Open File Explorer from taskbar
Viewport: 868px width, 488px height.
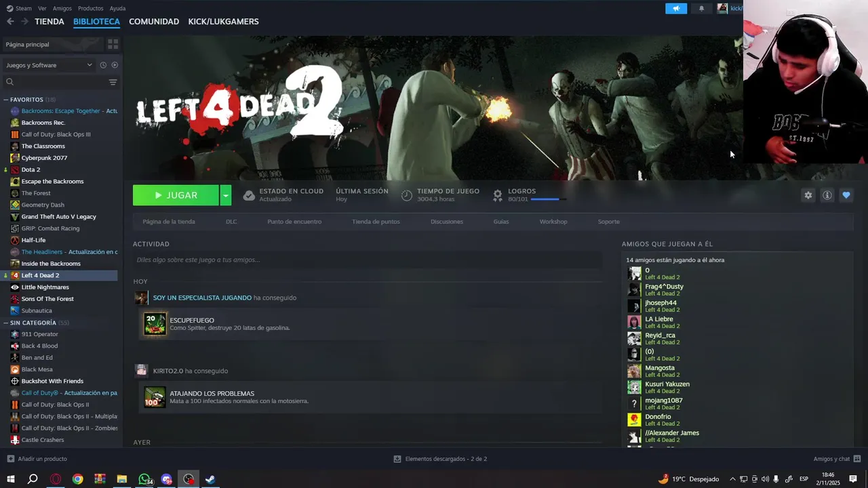(x=122, y=479)
